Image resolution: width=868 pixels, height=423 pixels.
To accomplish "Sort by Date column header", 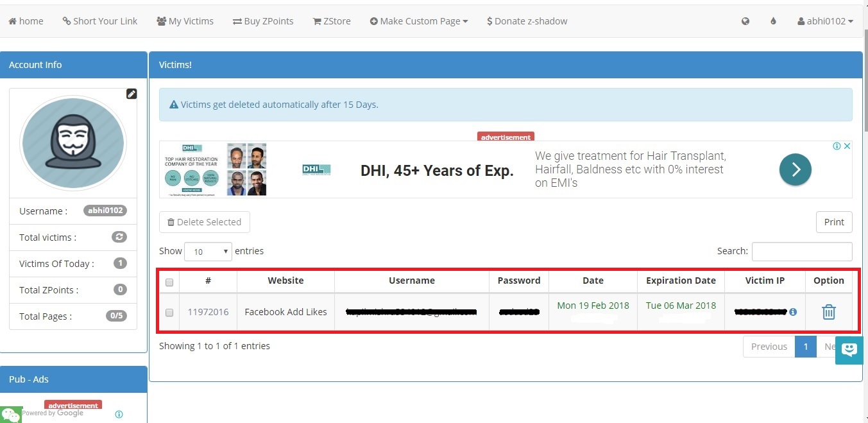I will (593, 281).
